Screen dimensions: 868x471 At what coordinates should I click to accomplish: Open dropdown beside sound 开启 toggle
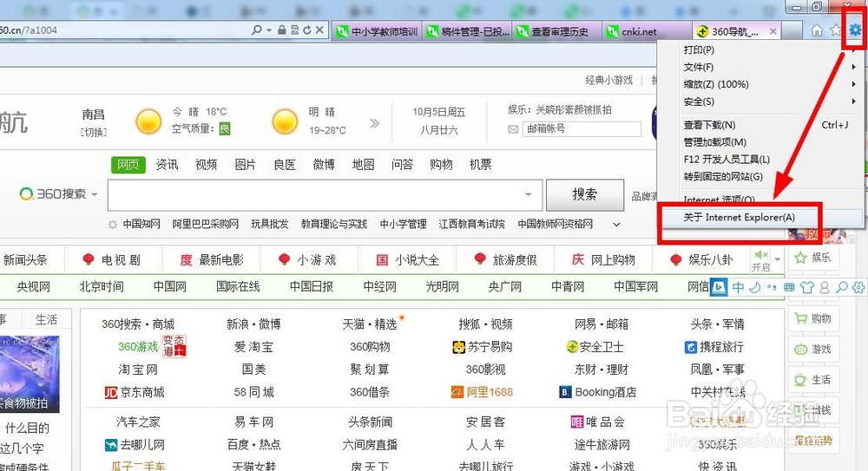click(x=777, y=259)
